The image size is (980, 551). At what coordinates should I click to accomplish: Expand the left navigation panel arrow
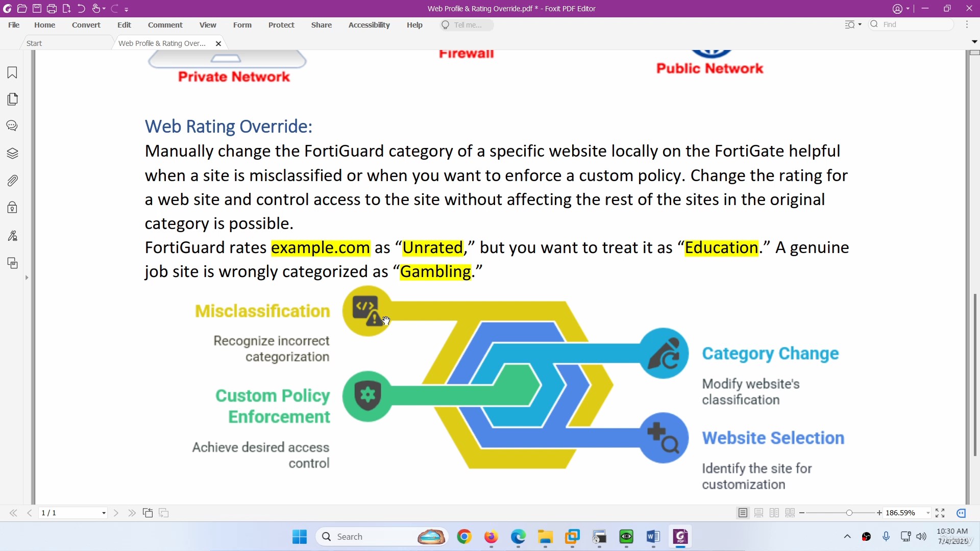[27, 278]
